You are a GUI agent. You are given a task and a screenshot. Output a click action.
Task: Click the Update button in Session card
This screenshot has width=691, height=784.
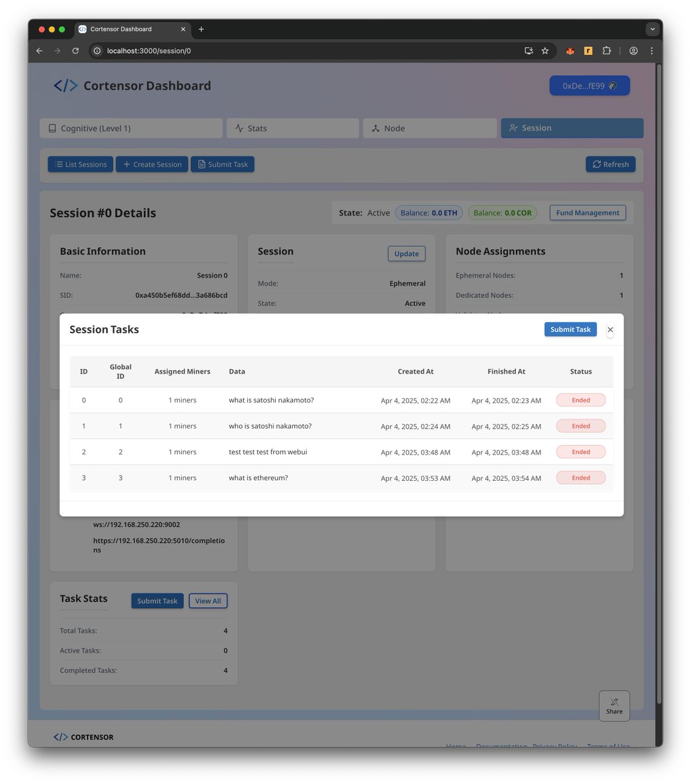(407, 253)
